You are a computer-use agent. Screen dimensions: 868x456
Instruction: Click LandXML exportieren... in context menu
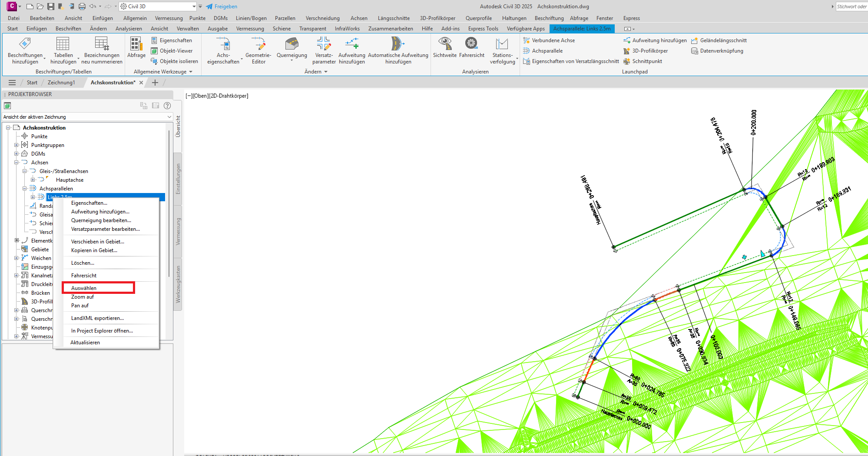pos(97,318)
